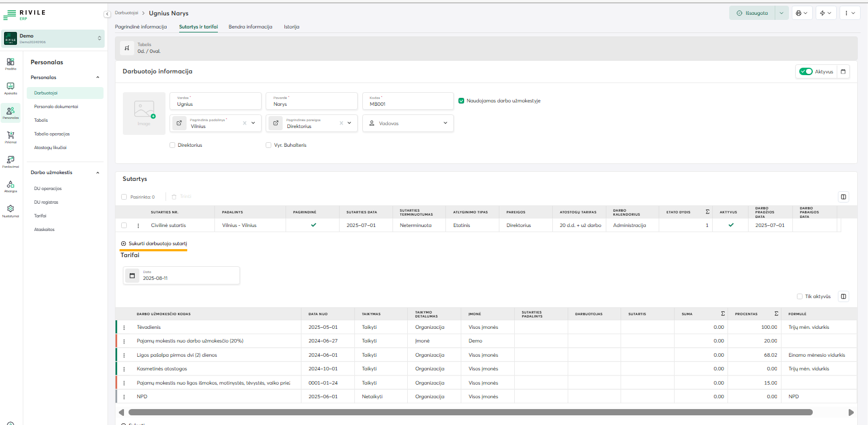
Task: Toggle the Aktyvus switch off
Action: [x=805, y=72]
